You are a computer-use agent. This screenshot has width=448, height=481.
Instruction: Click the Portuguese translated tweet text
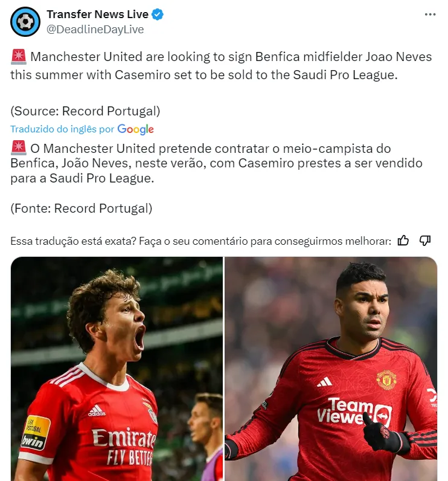pos(216,163)
